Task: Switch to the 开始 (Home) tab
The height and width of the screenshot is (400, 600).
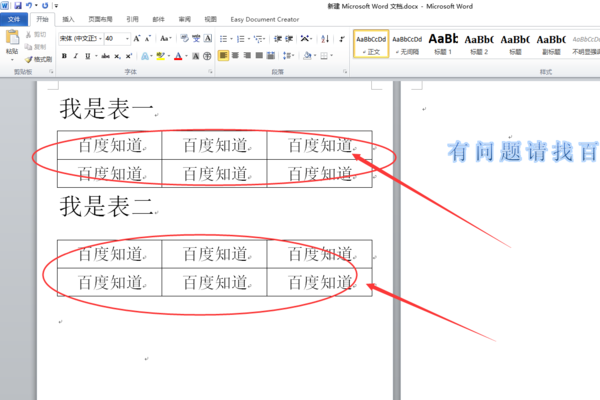Action: tap(42, 19)
